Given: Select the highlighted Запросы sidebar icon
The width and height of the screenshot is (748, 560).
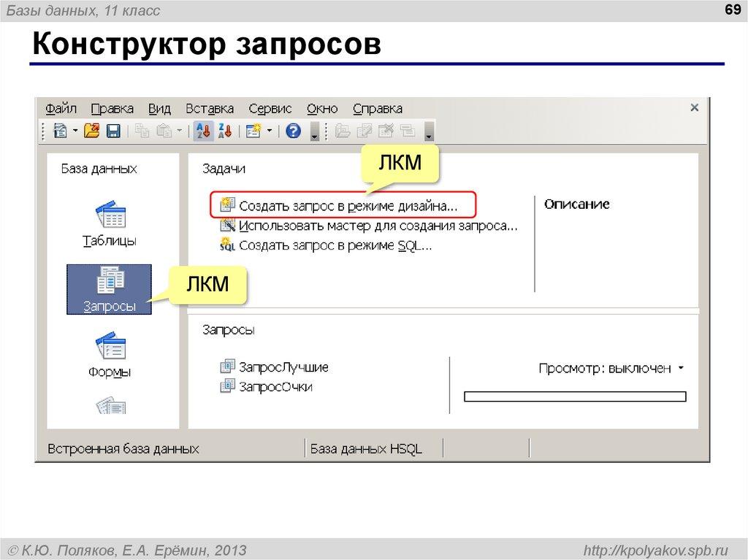Looking at the screenshot, I should (x=109, y=288).
